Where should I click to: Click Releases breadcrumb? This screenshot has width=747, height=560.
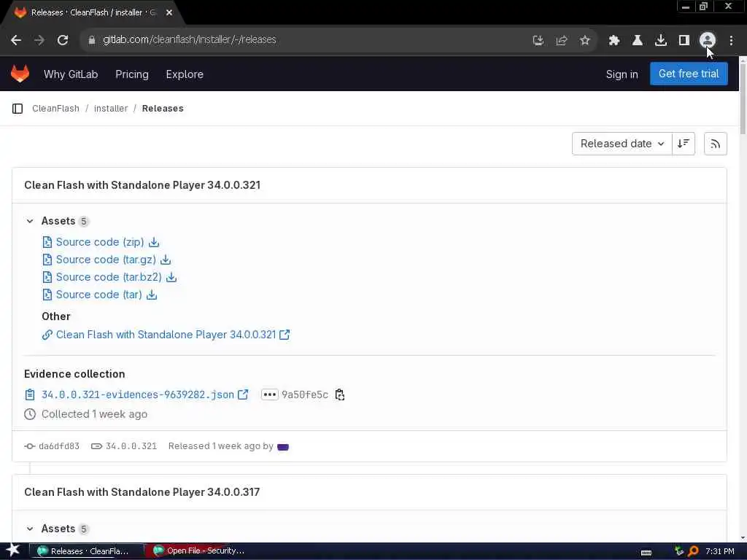pyautogui.click(x=163, y=109)
